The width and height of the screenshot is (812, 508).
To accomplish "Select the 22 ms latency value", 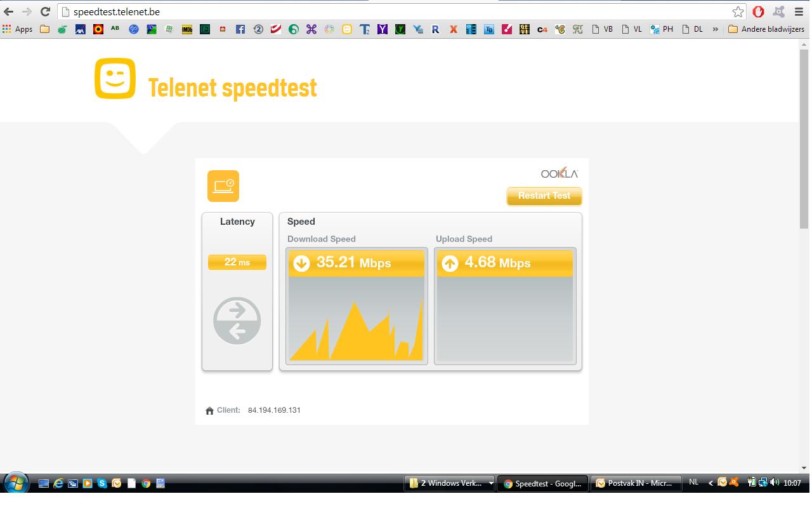I will [237, 262].
